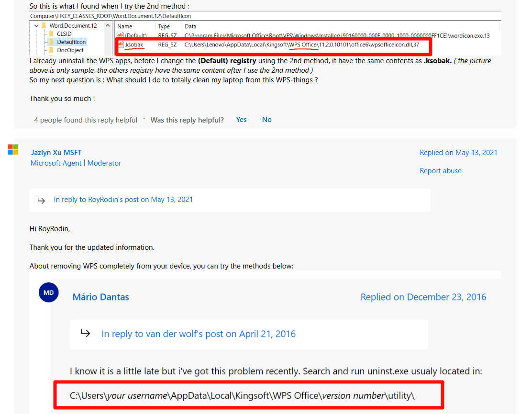Click the MD avatar circle
Viewport: 532px width, 414px height.
[x=48, y=292]
